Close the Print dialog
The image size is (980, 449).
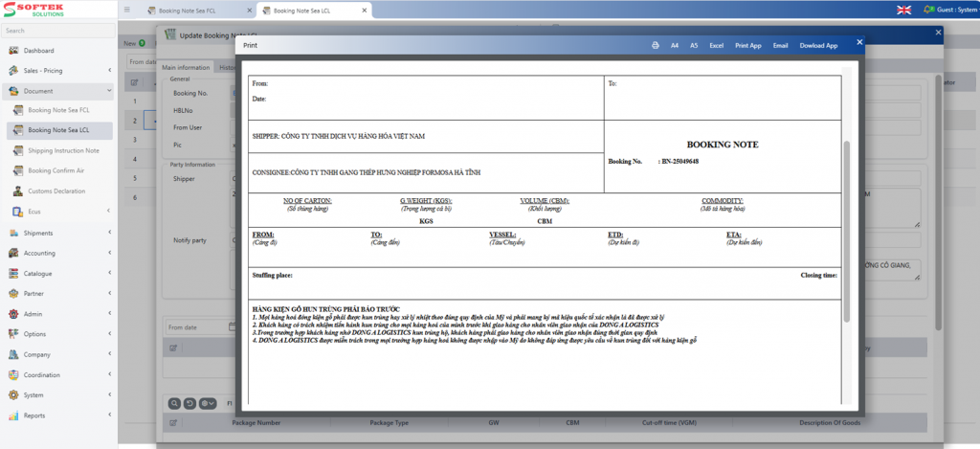point(859,42)
